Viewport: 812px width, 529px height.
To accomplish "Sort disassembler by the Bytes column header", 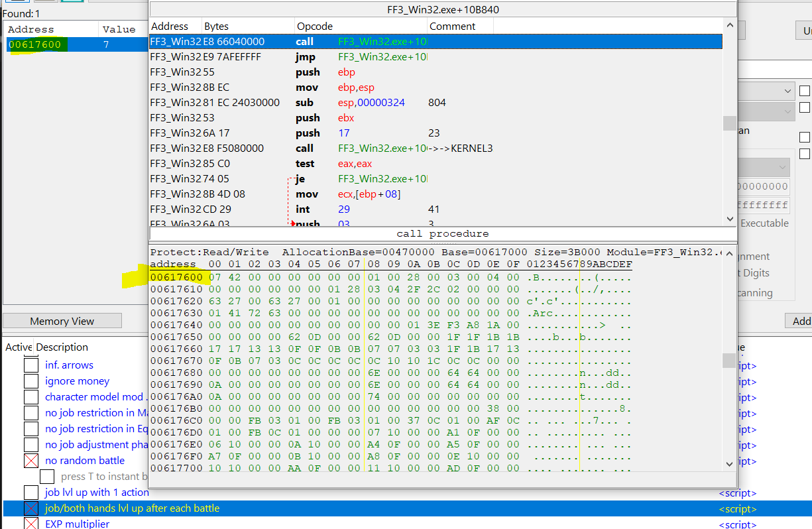I will pos(248,27).
